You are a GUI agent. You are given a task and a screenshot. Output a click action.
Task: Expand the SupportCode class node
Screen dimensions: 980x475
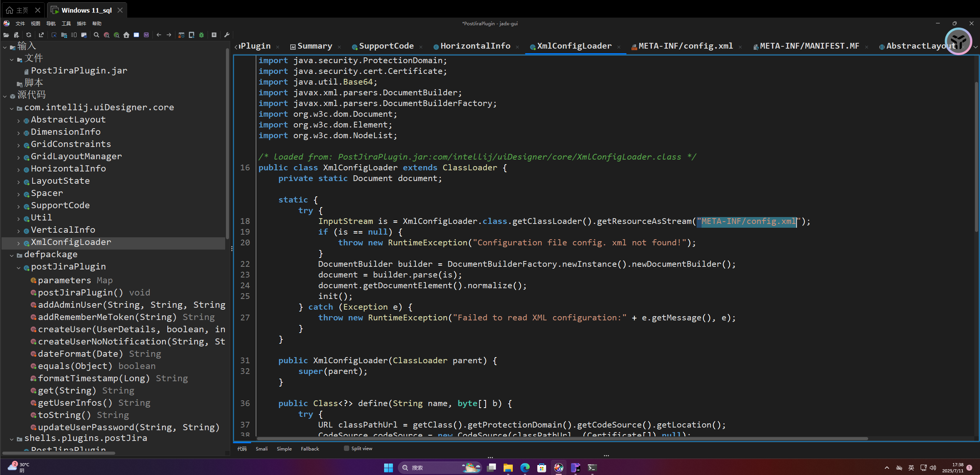19,206
